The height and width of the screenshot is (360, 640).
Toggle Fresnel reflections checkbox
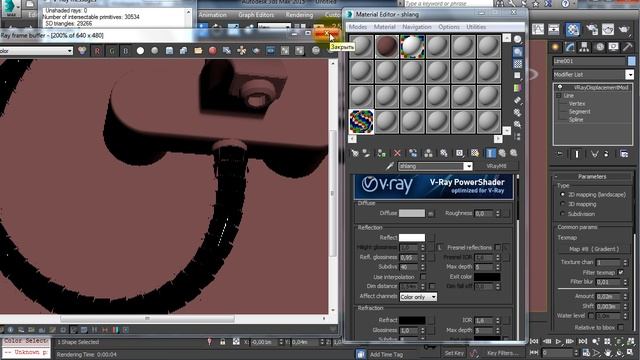[498, 247]
